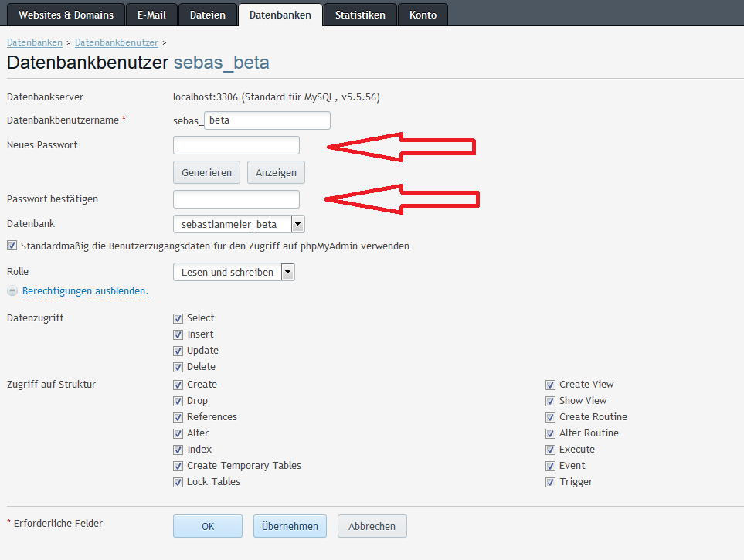Follow the Datenbankbenutzer breadcrumb link

pos(117,42)
